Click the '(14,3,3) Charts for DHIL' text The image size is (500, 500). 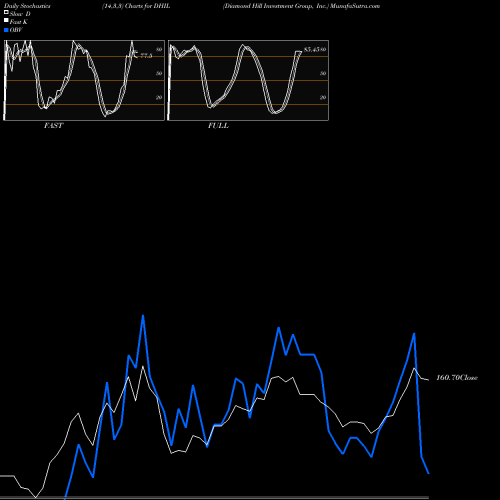pos(136,6)
